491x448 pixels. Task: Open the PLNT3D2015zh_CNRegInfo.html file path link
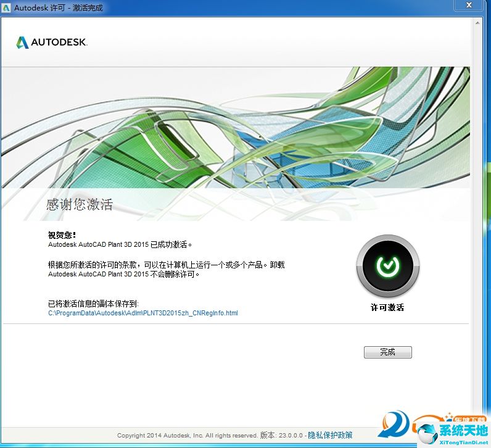coord(143,313)
